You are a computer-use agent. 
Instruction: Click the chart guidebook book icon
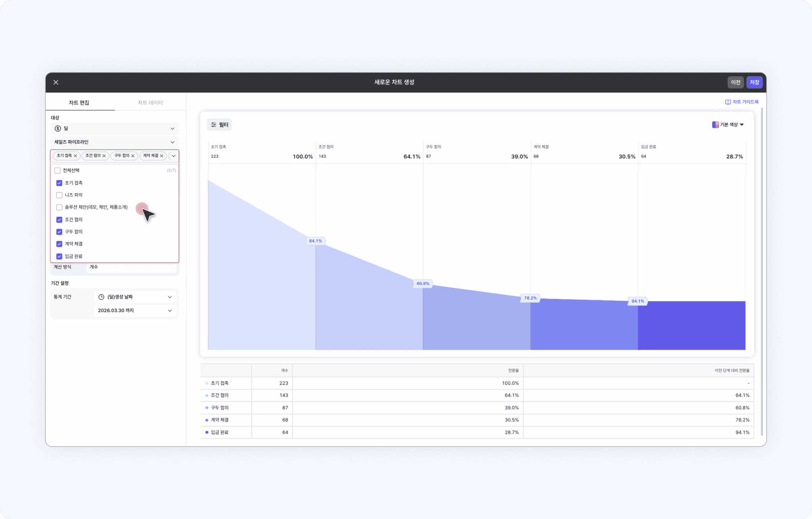coord(728,102)
